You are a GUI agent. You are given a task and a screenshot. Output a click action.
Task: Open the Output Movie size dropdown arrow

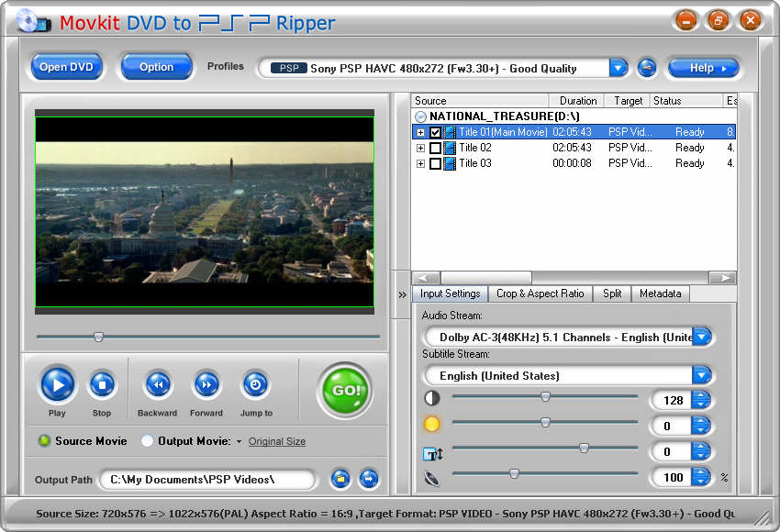tap(239, 441)
